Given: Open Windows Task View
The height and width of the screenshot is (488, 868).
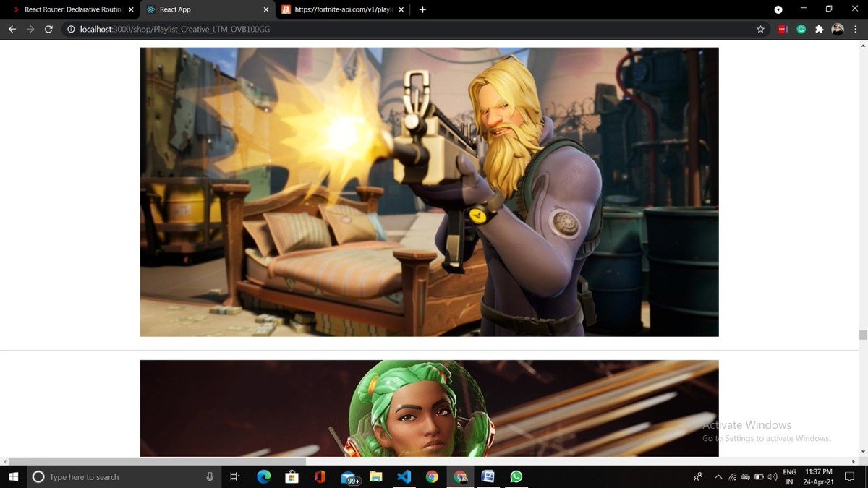Looking at the screenshot, I should [x=234, y=476].
